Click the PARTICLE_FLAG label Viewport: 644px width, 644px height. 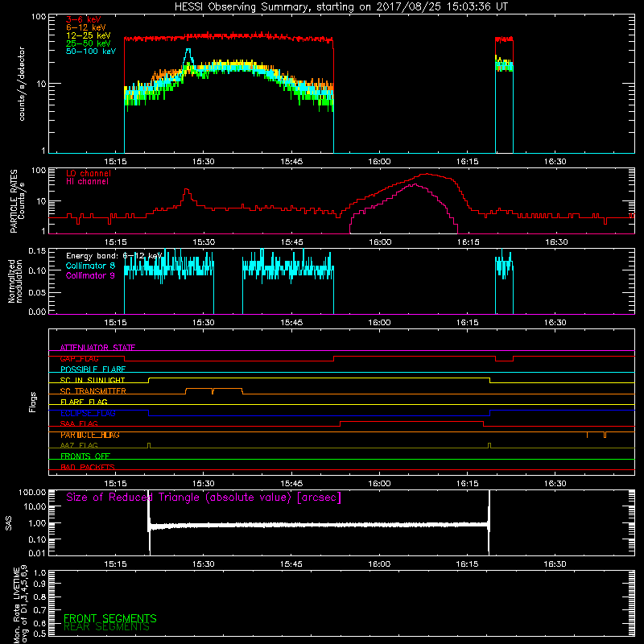point(90,435)
